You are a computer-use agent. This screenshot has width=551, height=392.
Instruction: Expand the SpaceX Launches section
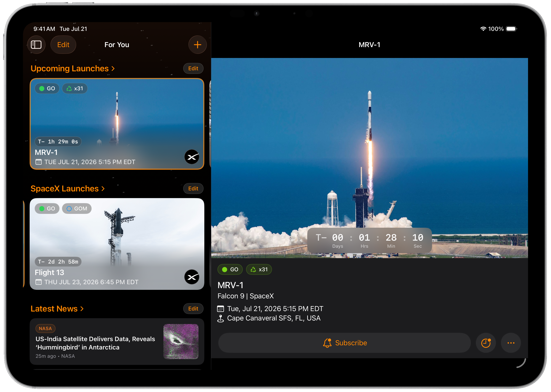click(68, 188)
